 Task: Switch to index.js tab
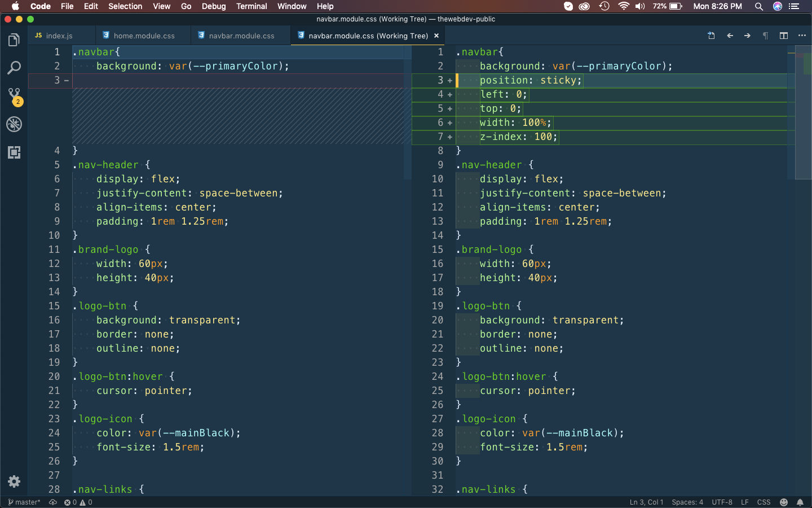(x=61, y=36)
